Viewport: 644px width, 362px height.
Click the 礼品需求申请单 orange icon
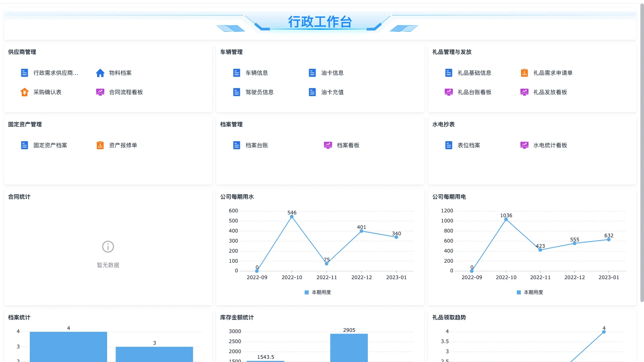(x=524, y=73)
